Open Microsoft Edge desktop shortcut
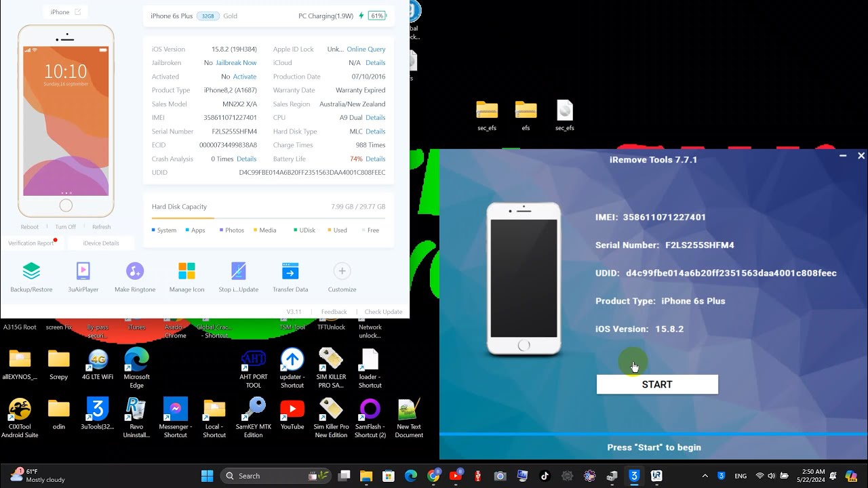868x488 pixels. tap(136, 368)
